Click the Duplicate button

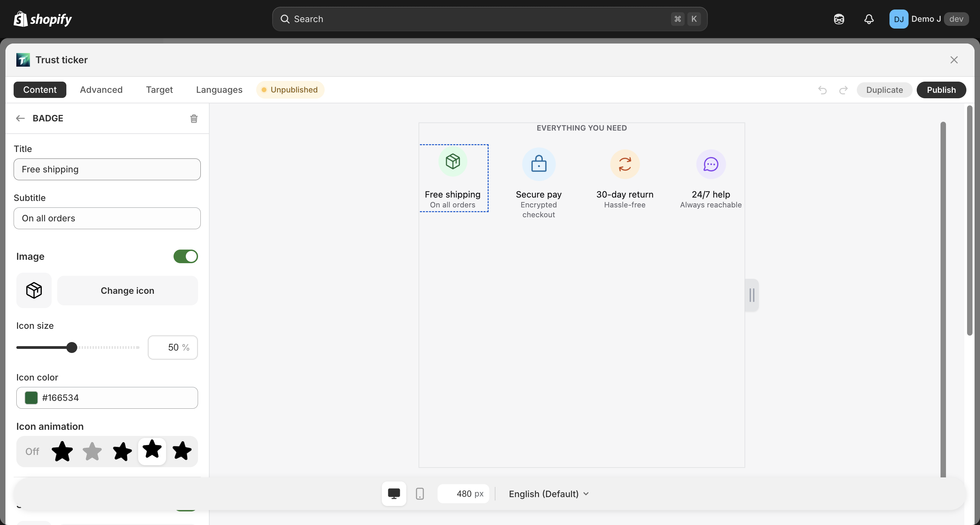click(884, 90)
